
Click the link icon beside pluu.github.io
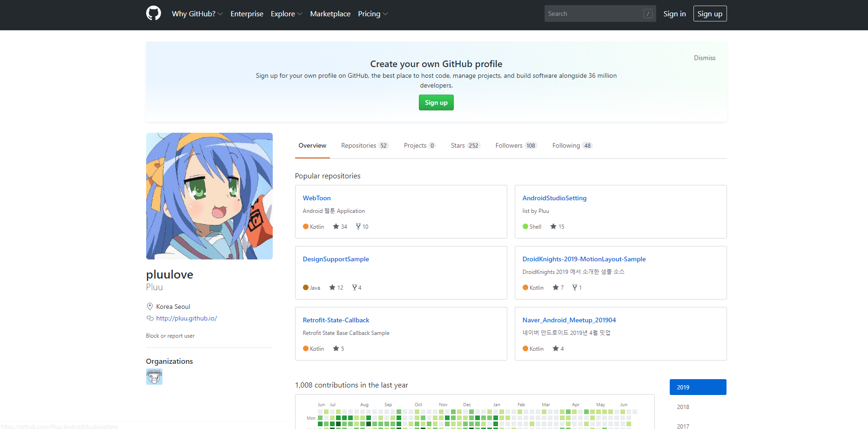point(150,318)
